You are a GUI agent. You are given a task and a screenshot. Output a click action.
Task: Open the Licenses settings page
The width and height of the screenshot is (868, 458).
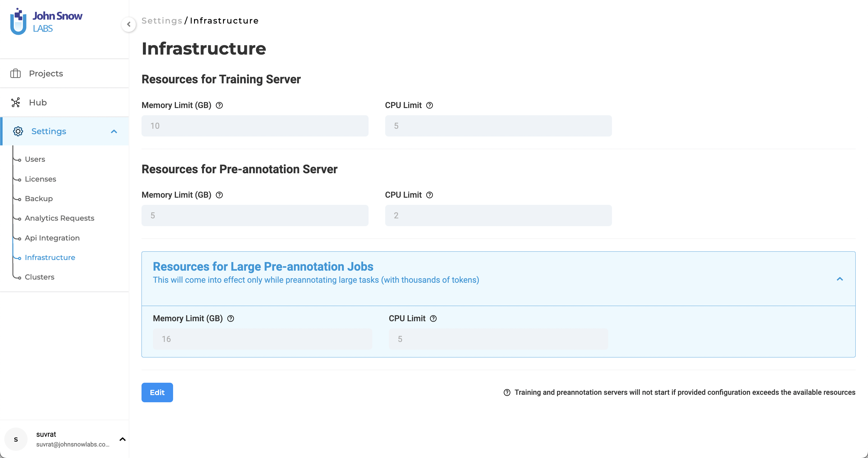[x=40, y=179]
